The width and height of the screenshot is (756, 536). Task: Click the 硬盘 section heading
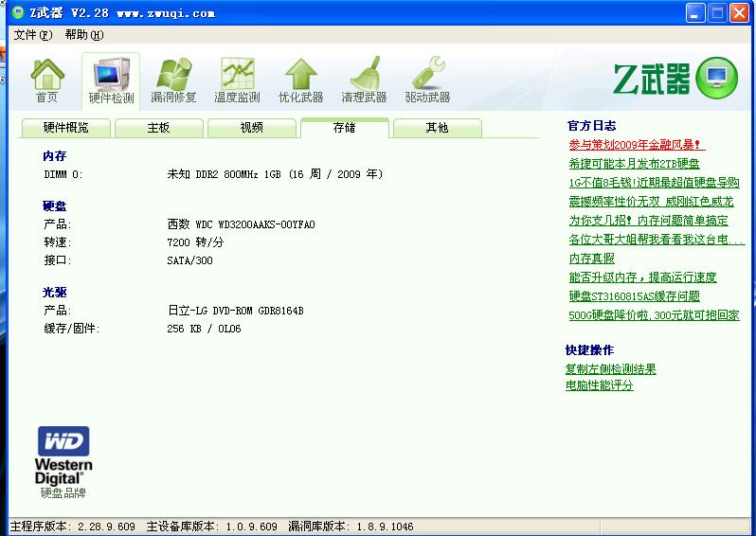pyautogui.click(x=55, y=206)
